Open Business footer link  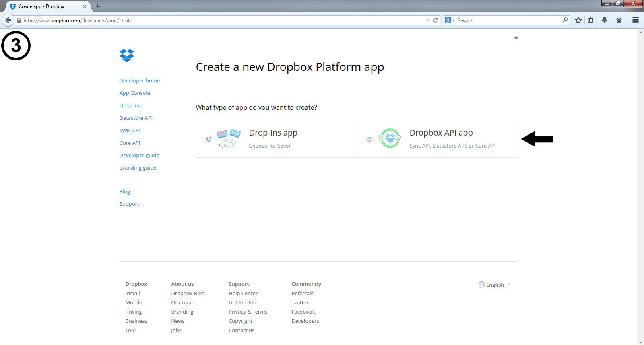click(136, 321)
